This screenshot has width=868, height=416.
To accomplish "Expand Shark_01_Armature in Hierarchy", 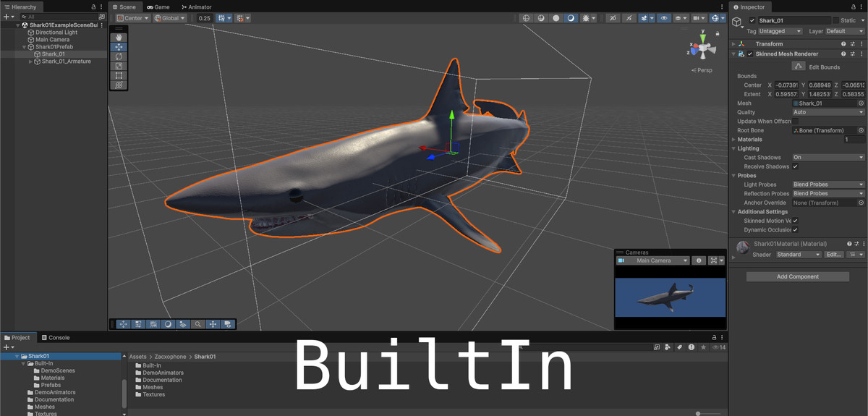I will (x=30, y=61).
